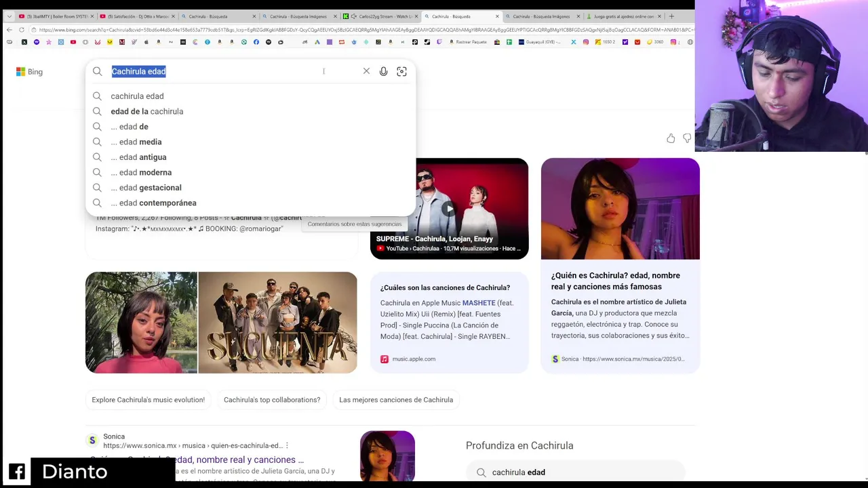Screen dimensions: 868x488
Task: Click the Bing logo
Action: [29, 72]
